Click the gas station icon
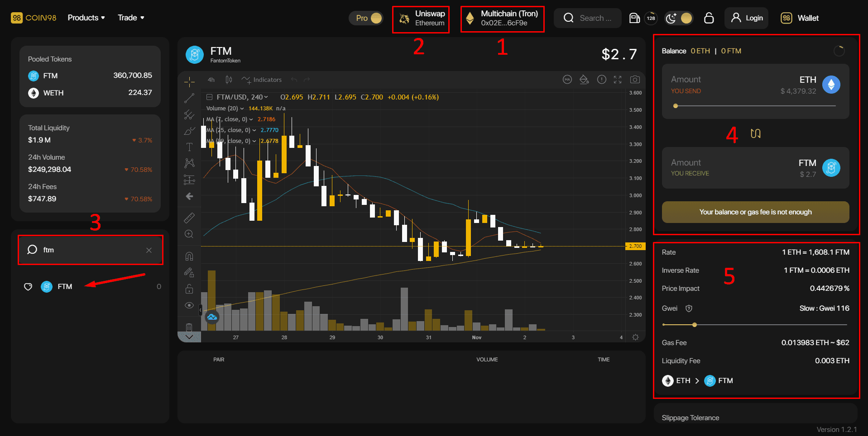 click(634, 18)
